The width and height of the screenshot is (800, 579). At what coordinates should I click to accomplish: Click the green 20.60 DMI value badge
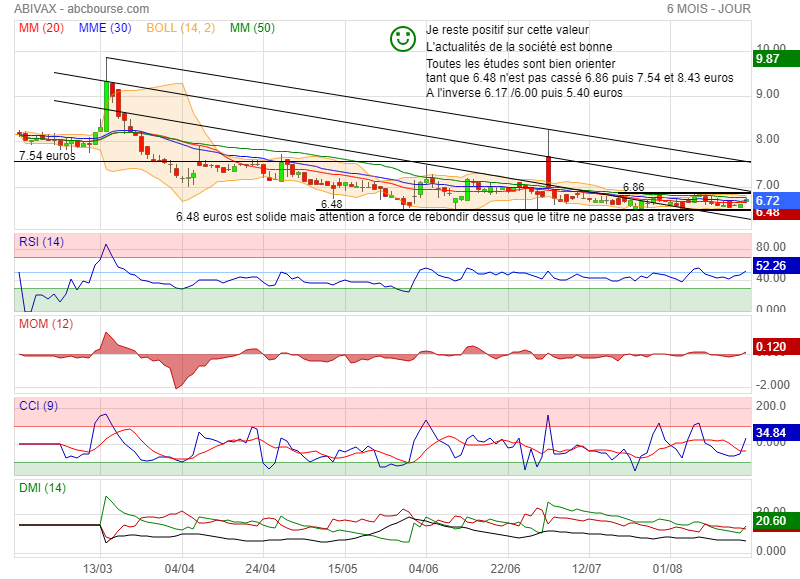pyautogui.click(x=777, y=521)
